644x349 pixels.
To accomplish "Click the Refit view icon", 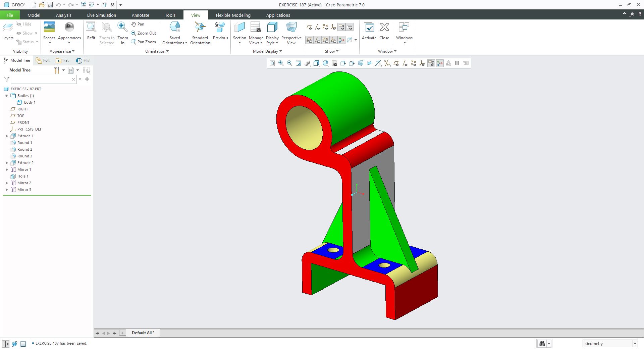I will (x=91, y=31).
